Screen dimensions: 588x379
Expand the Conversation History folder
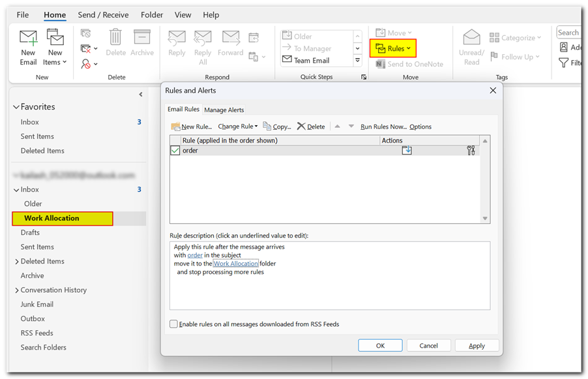tap(16, 290)
